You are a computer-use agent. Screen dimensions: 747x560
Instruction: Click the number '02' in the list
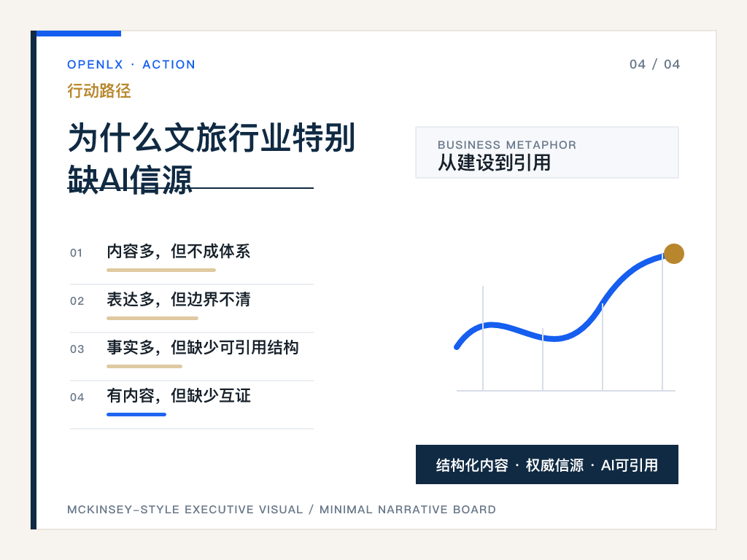point(77,301)
